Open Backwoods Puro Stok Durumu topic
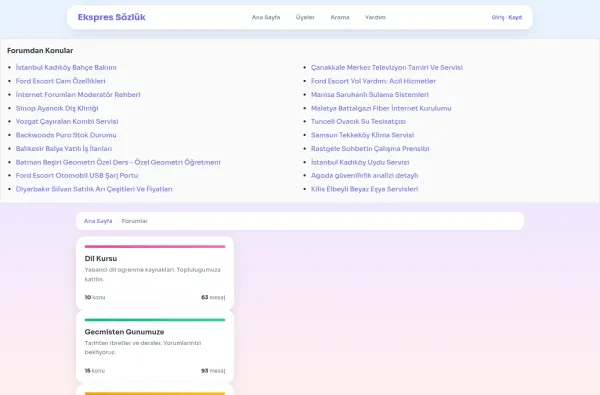This screenshot has height=395, width=600. [66, 135]
